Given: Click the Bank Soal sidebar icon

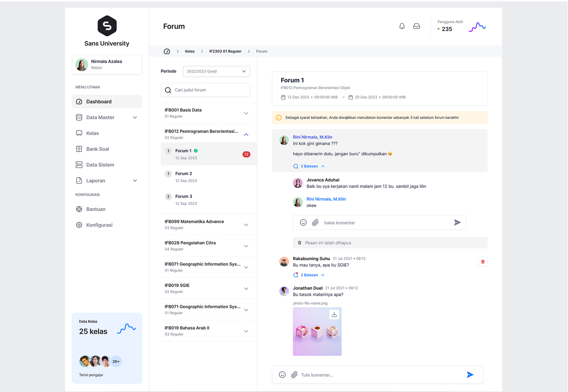Looking at the screenshot, I should pos(79,149).
